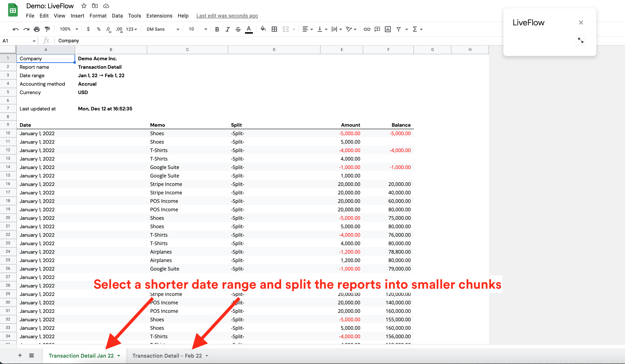Move the document with the folder icon

[x=95, y=6]
